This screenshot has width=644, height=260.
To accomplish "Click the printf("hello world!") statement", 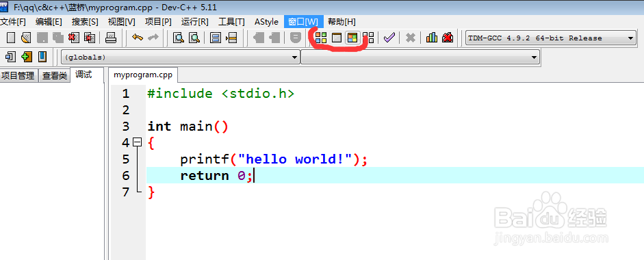I will pyautogui.click(x=274, y=159).
